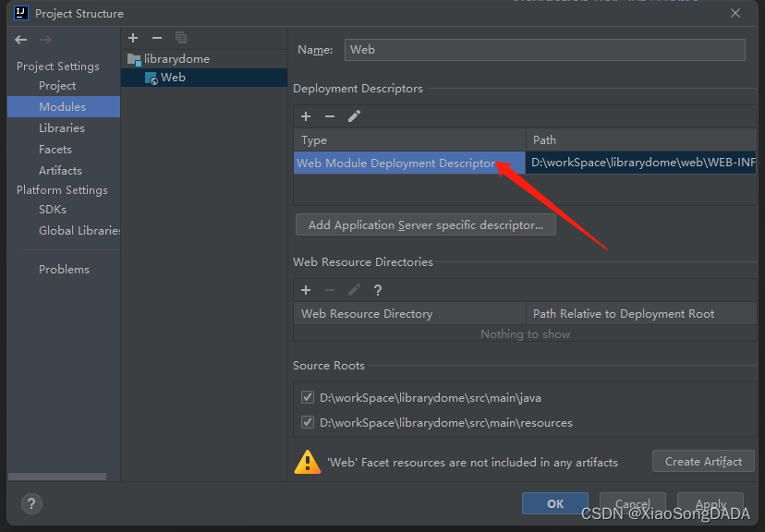This screenshot has width=765, height=532.
Task: Click Web Resource Directory column header
Action: pyautogui.click(x=409, y=313)
